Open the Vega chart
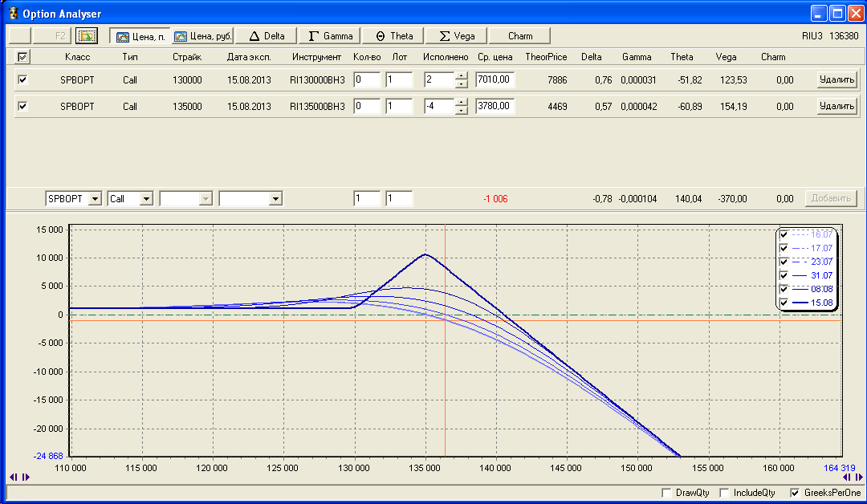This screenshot has height=504, width=867. pos(457,36)
